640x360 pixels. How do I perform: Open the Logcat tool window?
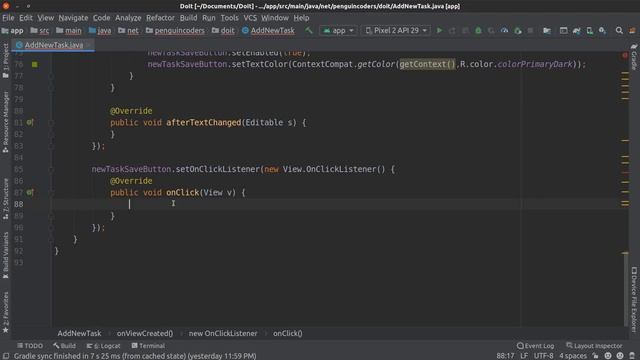[x=104, y=346]
